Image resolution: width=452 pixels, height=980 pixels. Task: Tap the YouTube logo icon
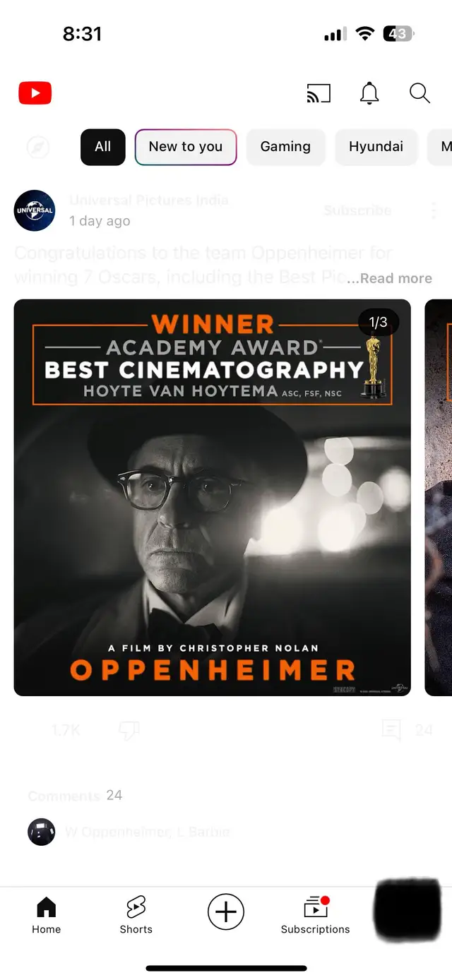35,93
